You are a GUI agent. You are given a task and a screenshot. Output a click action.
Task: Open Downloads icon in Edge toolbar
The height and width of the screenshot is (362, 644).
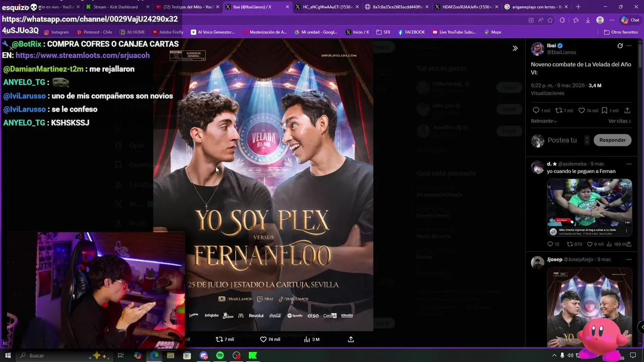pyautogui.click(x=588, y=20)
